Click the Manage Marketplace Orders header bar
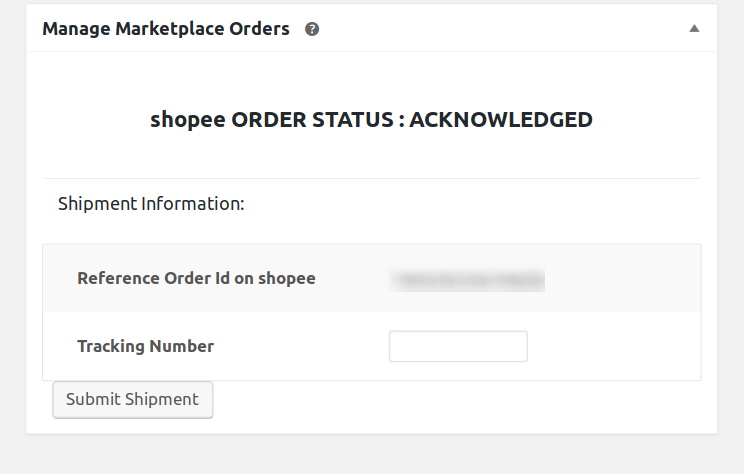Image resolution: width=744 pixels, height=474 pixels. click(x=372, y=28)
